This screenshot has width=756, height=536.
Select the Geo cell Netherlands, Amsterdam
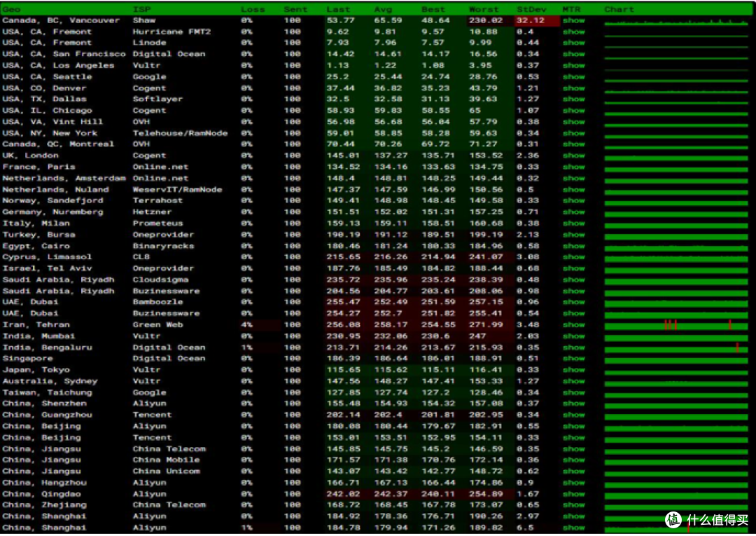(x=64, y=178)
